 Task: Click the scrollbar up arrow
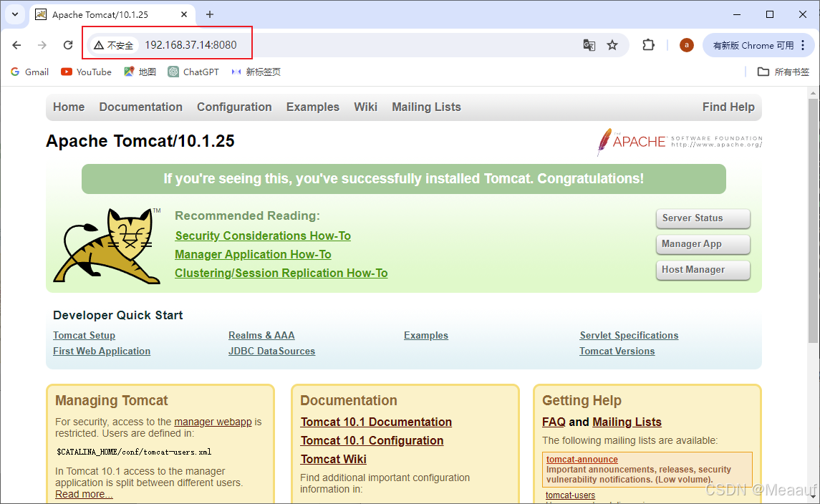(x=813, y=93)
